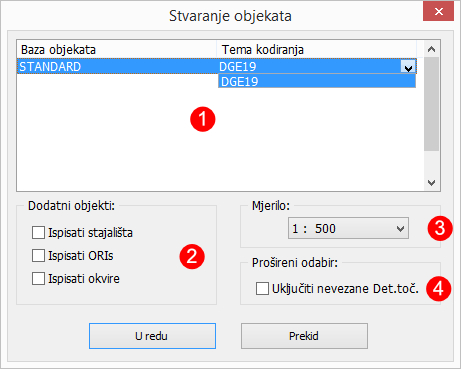461x369 pixels.
Task: Cancel using the Prekid button
Action: click(x=304, y=336)
